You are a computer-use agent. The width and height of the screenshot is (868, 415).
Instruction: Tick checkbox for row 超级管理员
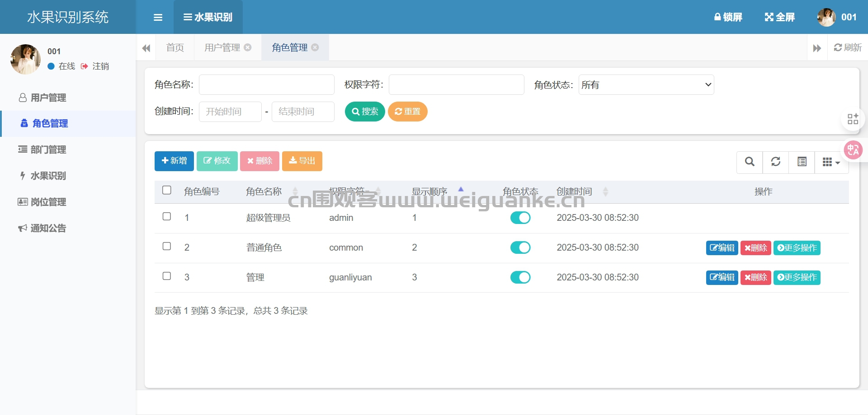pyautogui.click(x=167, y=216)
